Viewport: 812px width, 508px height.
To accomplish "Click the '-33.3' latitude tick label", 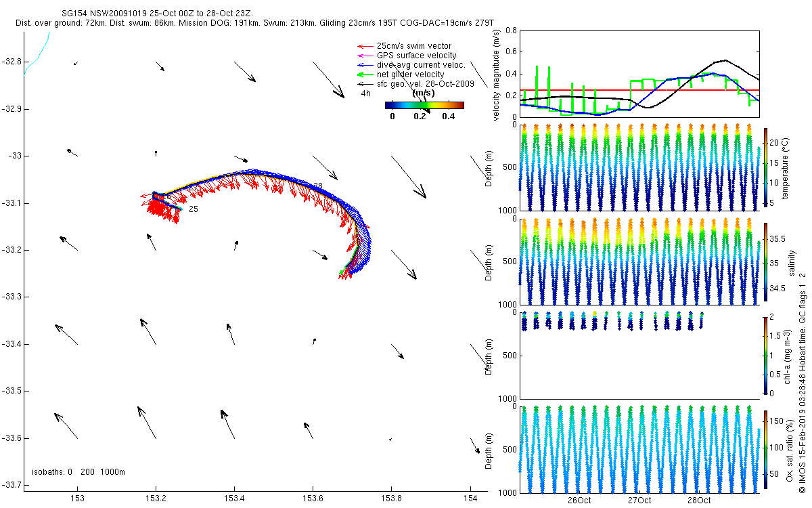I will [x=12, y=297].
